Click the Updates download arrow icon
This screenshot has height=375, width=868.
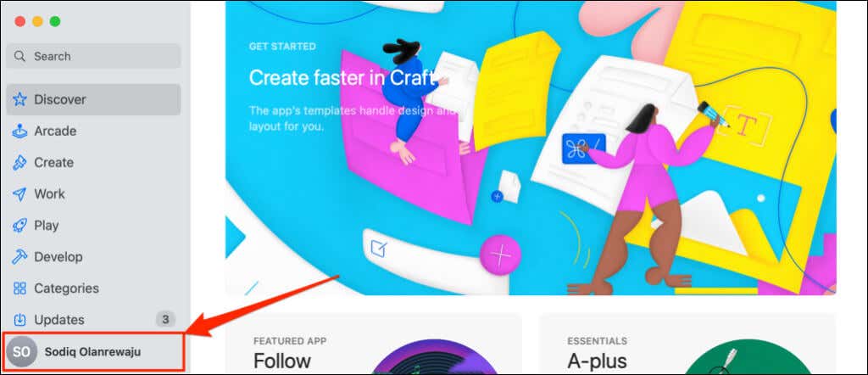[19, 320]
